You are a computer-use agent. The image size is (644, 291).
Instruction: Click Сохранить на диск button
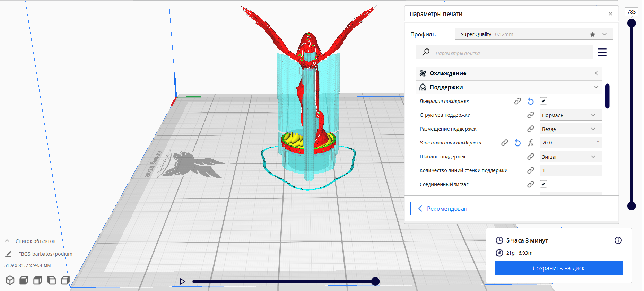559,268
